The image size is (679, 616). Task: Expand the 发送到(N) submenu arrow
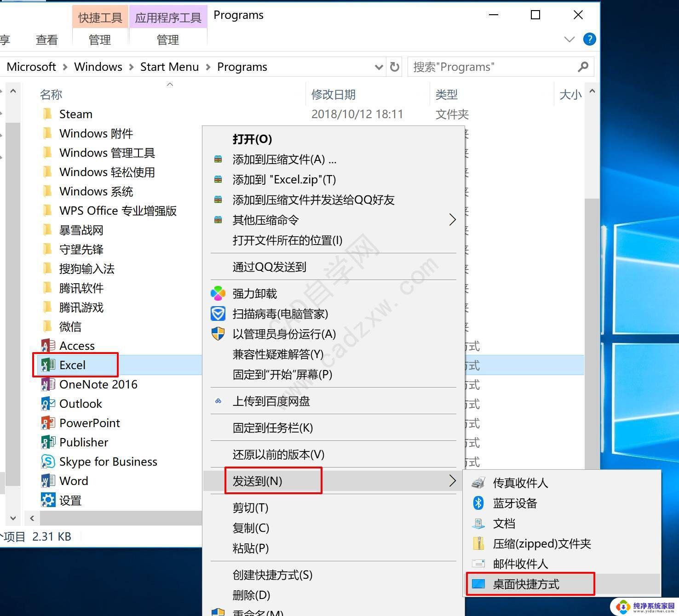pyautogui.click(x=453, y=481)
